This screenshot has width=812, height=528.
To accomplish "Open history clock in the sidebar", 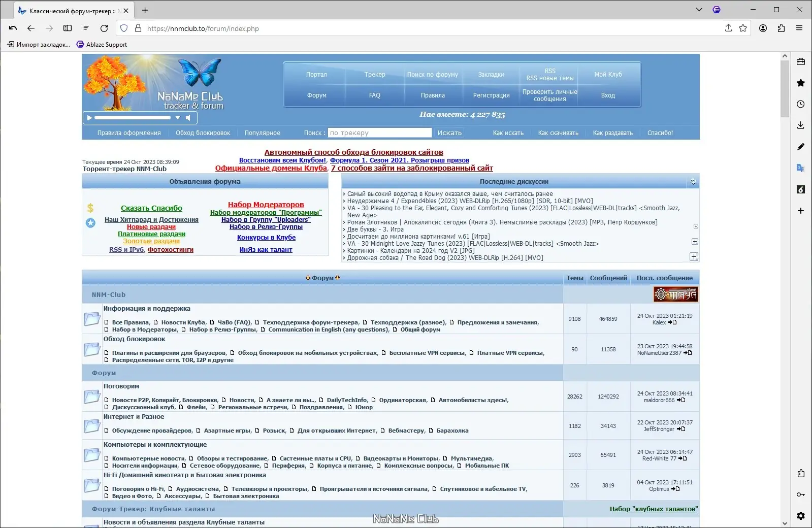I will tap(801, 104).
